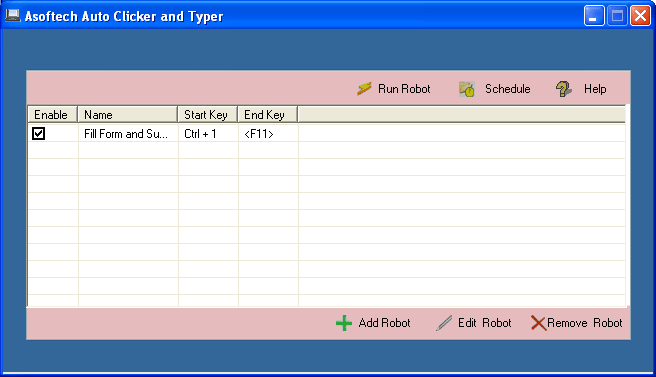Sort by the Name column header
Viewport: 656px width, 377px height.
point(128,114)
